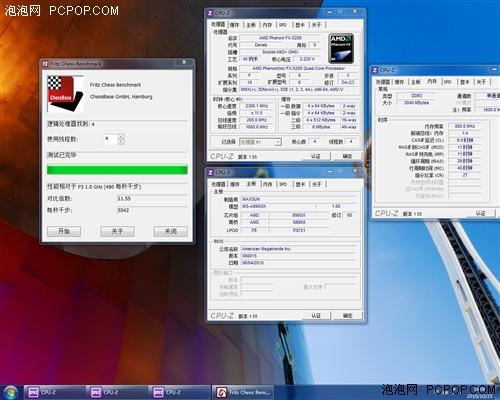Select 处理器 tab in the mainboard CPU-Z window
Viewport: 500px width, 400px height.
click(x=219, y=184)
